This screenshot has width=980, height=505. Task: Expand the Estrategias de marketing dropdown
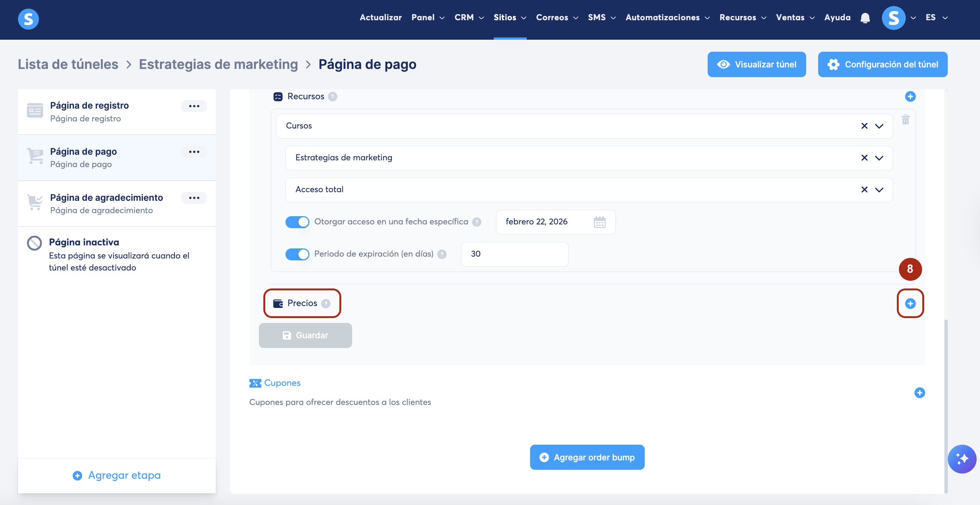coord(879,158)
